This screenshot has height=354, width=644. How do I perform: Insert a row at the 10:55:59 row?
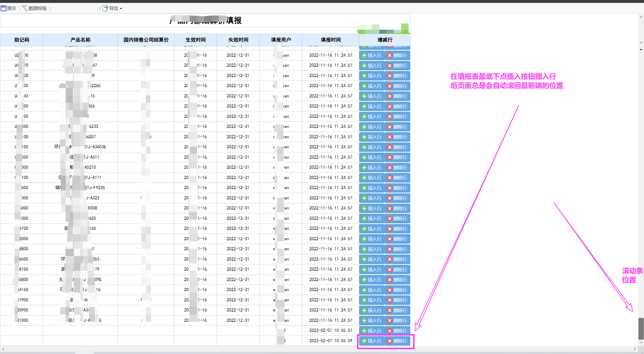pos(372,341)
